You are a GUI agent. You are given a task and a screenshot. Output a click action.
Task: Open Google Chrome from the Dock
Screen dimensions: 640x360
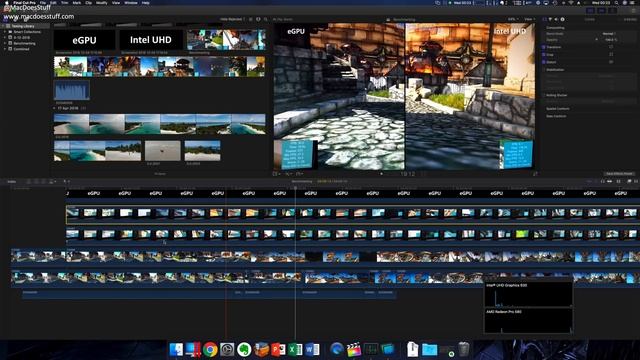click(210, 350)
